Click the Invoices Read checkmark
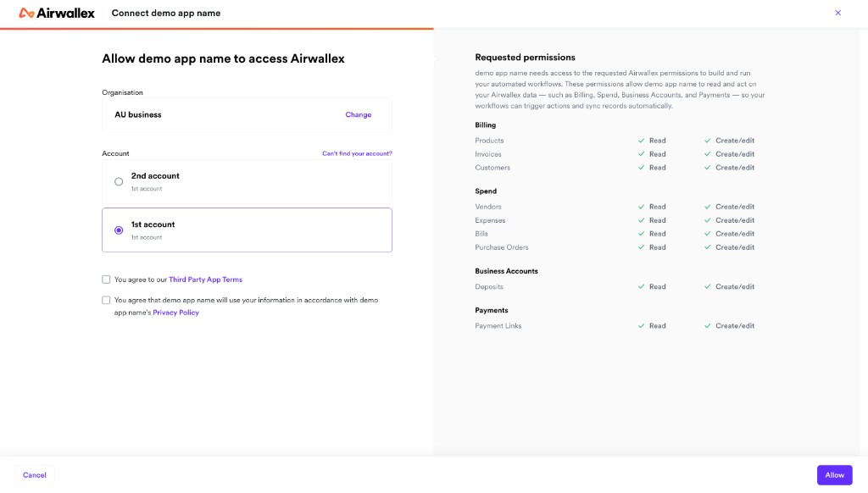868x493 pixels. [x=641, y=154]
